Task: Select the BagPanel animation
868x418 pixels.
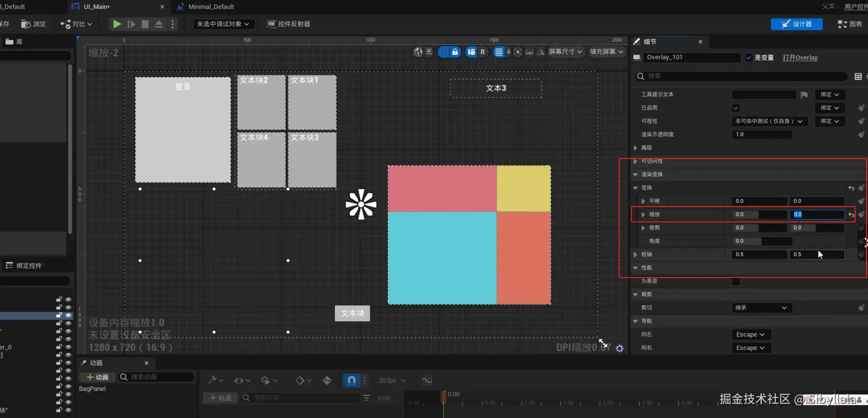Action: pyautogui.click(x=92, y=389)
